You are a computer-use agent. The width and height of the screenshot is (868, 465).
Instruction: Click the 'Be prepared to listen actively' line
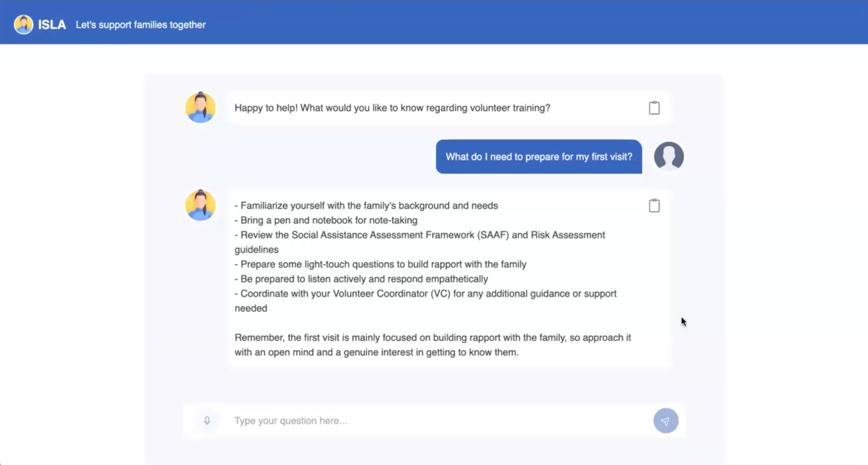pyautogui.click(x=362, y=279)
